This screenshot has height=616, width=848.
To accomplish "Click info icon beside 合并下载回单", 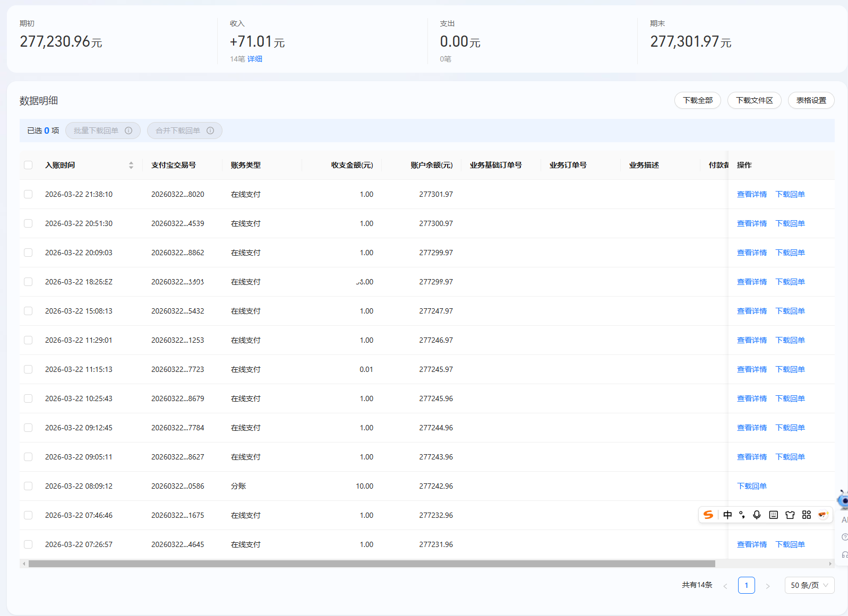I will [210, 131].
